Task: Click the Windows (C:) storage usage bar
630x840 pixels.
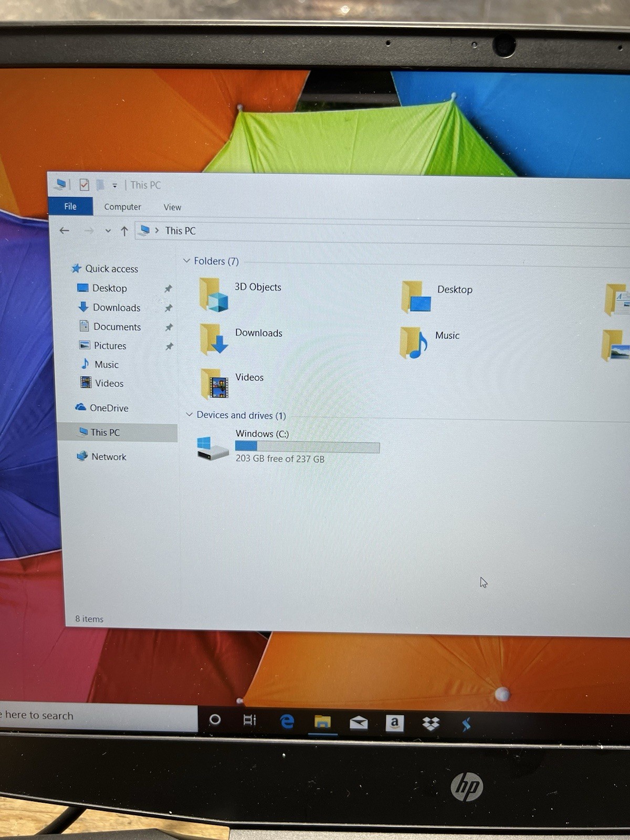Action: coord(307,447)
